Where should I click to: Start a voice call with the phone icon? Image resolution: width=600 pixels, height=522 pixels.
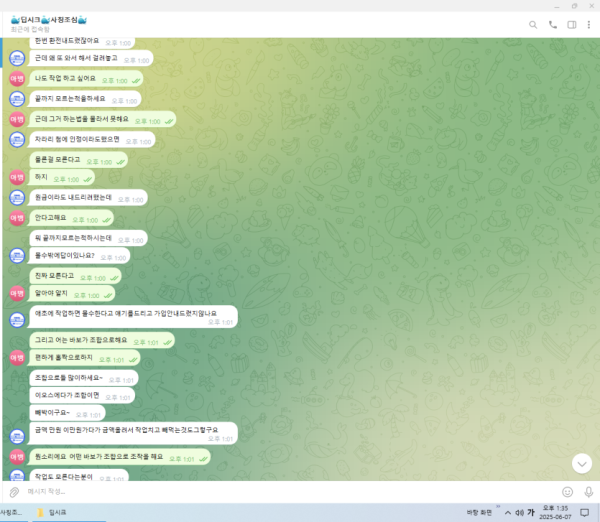[553, 25]
